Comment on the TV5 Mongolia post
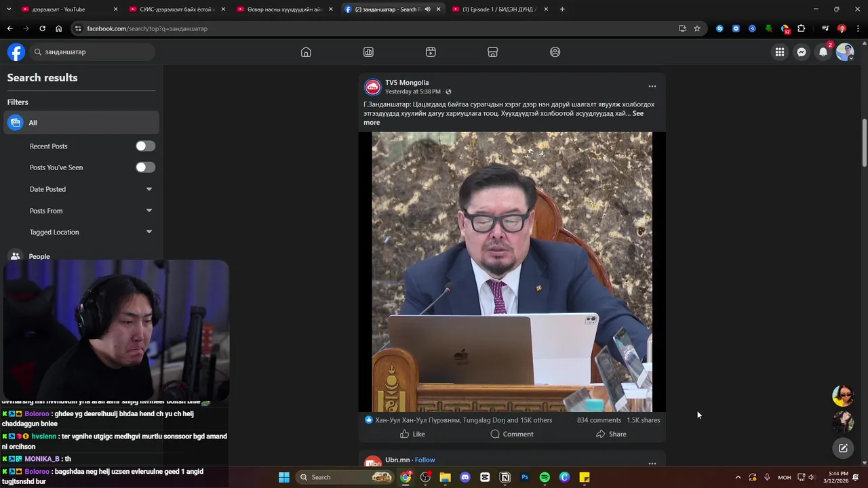Viewport: 868px width, 488px height. (x=512, y=434)
